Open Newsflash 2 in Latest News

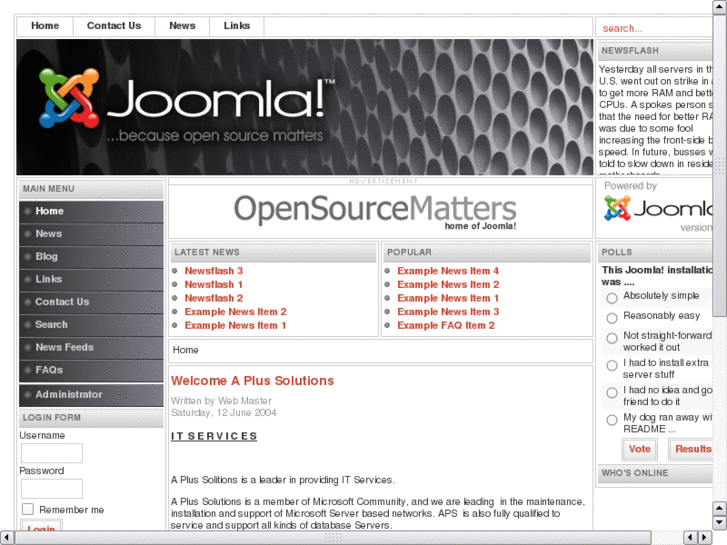click(214, 298)
